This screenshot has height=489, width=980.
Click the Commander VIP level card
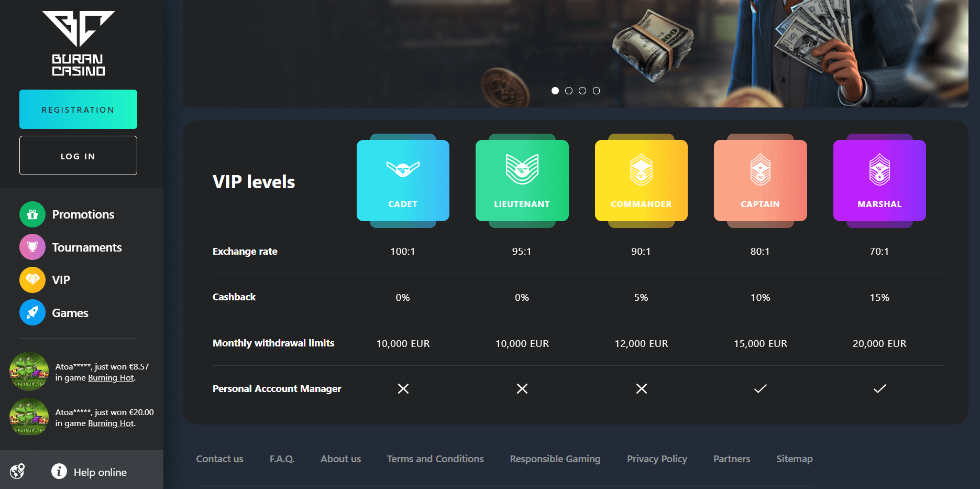641,180
